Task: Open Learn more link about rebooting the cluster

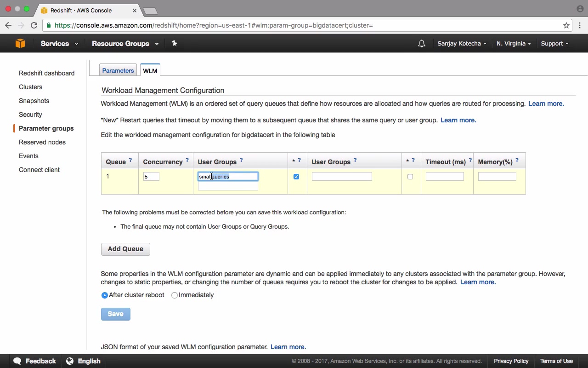Action: (x=478, y=282)
